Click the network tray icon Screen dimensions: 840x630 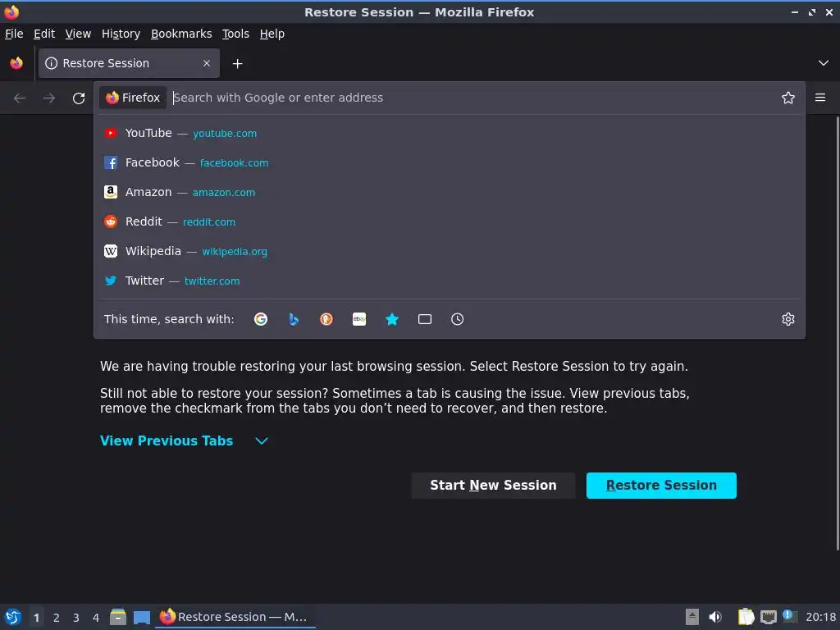coord(768,617)
